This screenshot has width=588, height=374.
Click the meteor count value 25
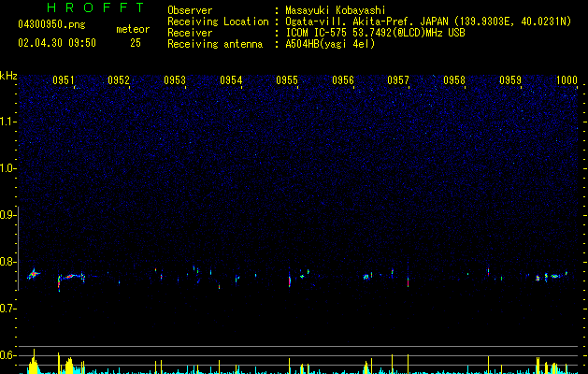[x=136, y=43]
